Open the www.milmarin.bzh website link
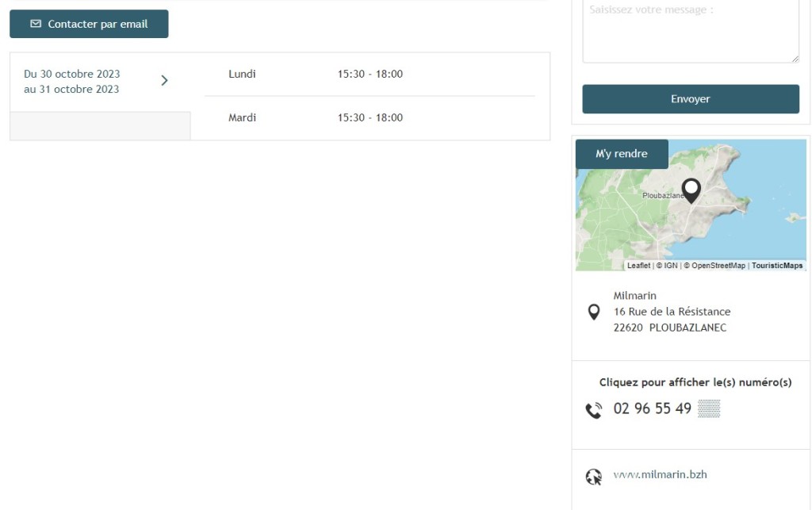 (x=660, y=475)
